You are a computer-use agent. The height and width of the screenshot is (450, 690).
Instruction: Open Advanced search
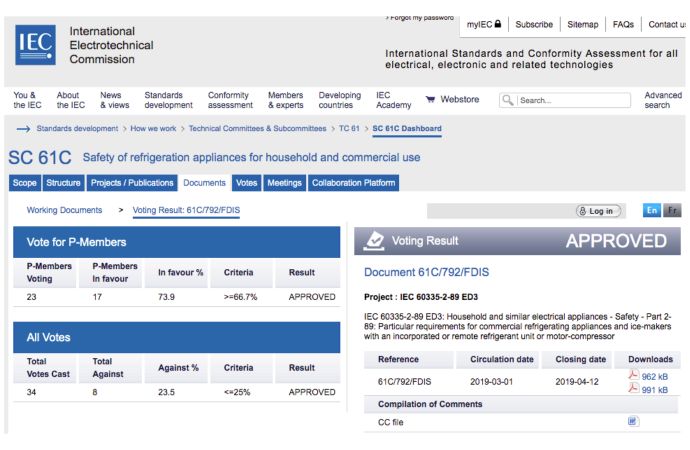click(x=663, y=100)
